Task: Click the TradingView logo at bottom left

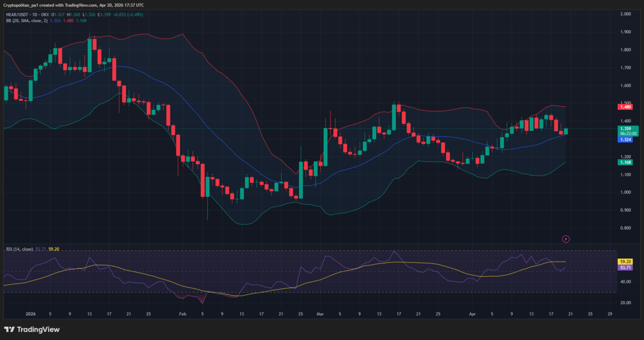Action: [32, 329]
